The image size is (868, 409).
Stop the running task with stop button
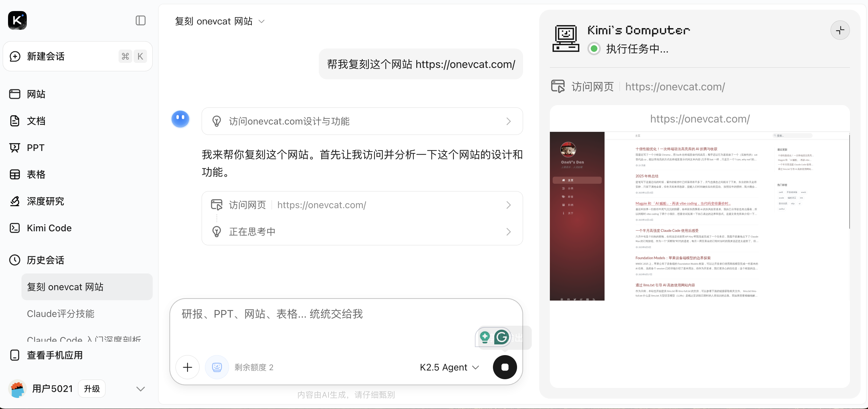pos(504,367)
